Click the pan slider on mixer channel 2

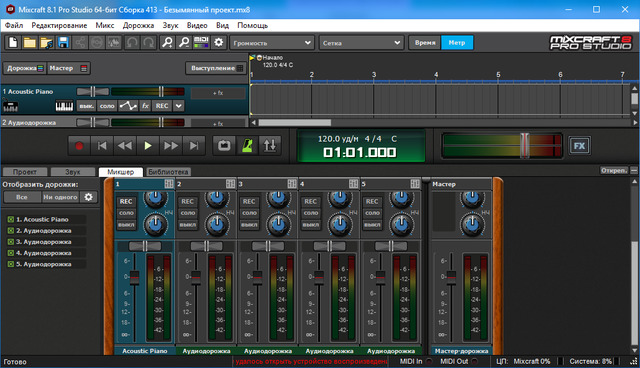click(x=206, y=246)
